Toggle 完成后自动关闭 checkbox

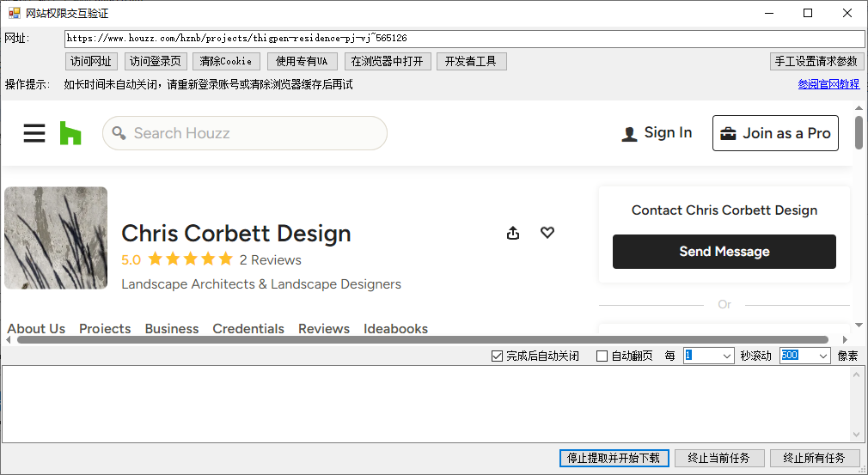pos(497,356)
